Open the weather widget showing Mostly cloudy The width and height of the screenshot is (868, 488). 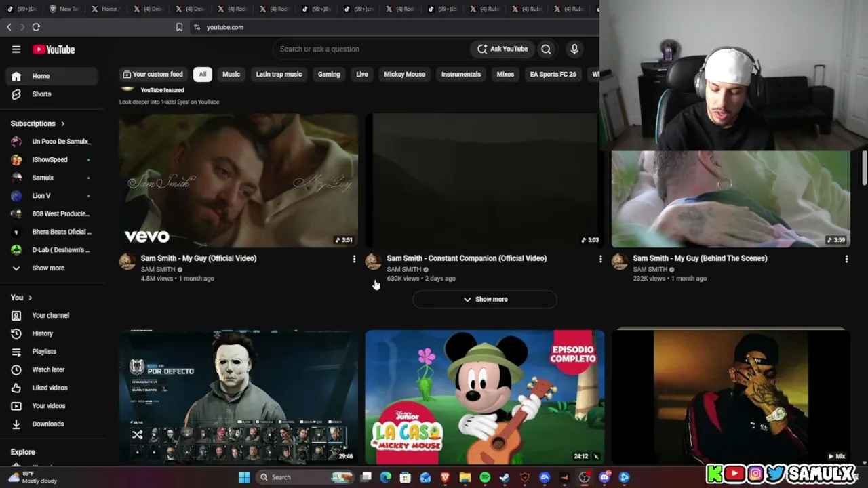tap(33, 477)
